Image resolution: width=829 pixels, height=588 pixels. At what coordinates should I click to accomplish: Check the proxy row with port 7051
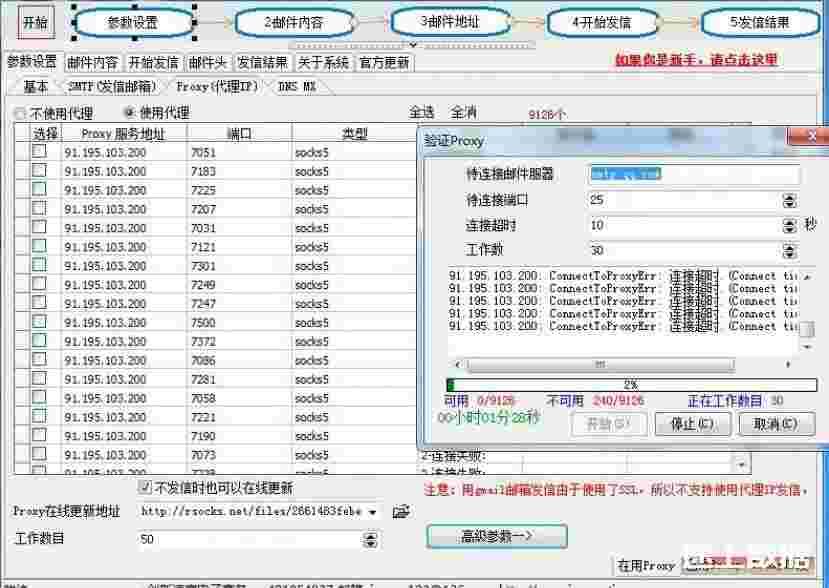pyautogui.click(x=39, y=151)
